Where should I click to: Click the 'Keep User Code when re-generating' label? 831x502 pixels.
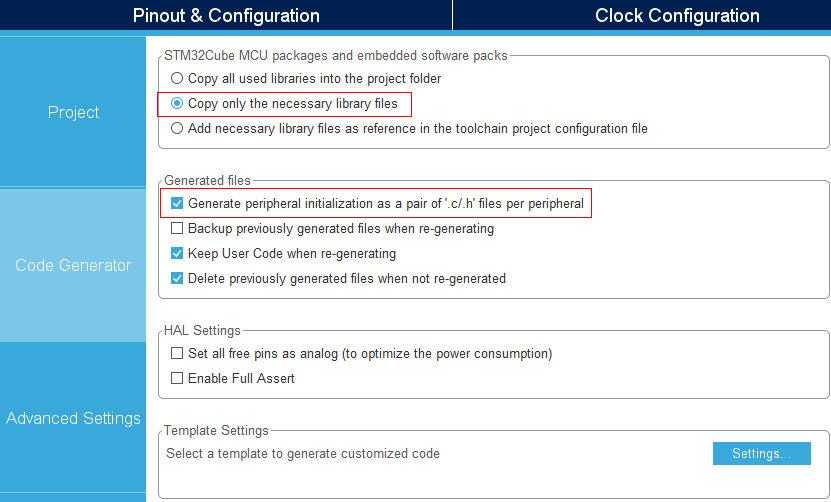pos(292,253)
